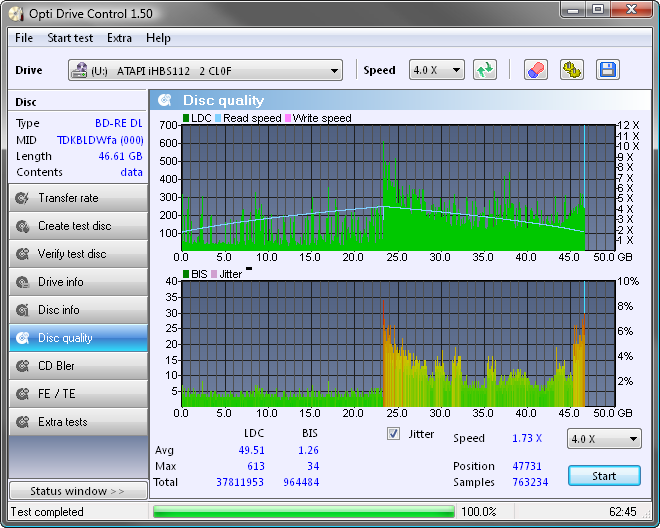The height and width of the screenshot is (528, 660).
Task: Click the 100.0% progress text
Action: pos(479,512)
